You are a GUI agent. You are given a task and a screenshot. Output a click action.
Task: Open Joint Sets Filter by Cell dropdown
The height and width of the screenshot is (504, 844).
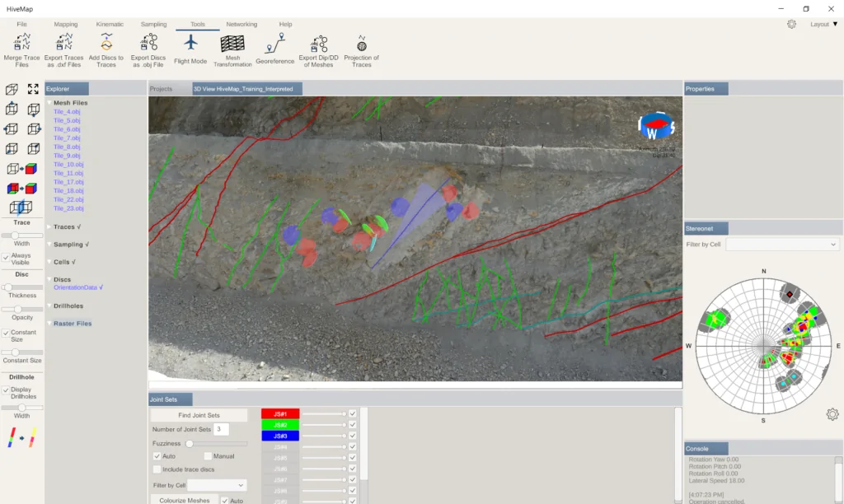tap(217, 485)
